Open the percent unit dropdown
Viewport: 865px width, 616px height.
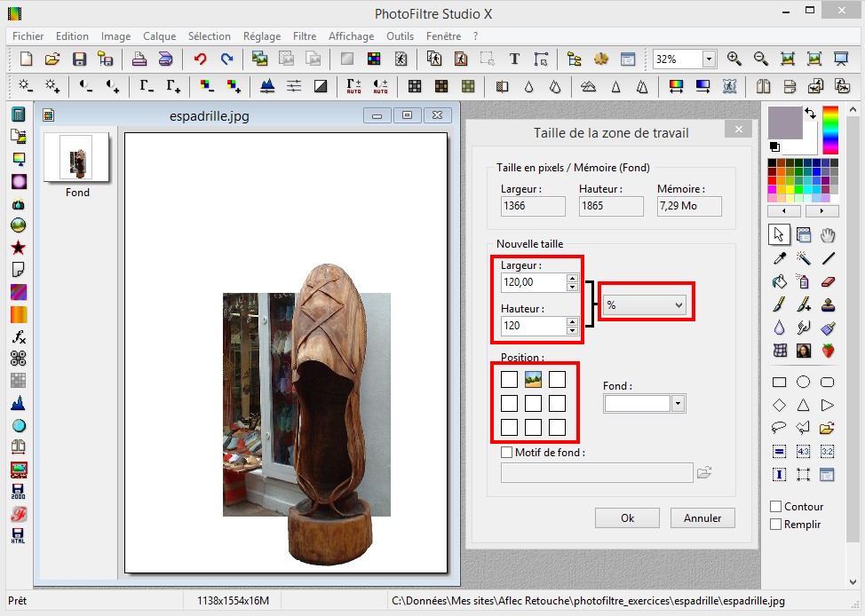pos(645,304)
